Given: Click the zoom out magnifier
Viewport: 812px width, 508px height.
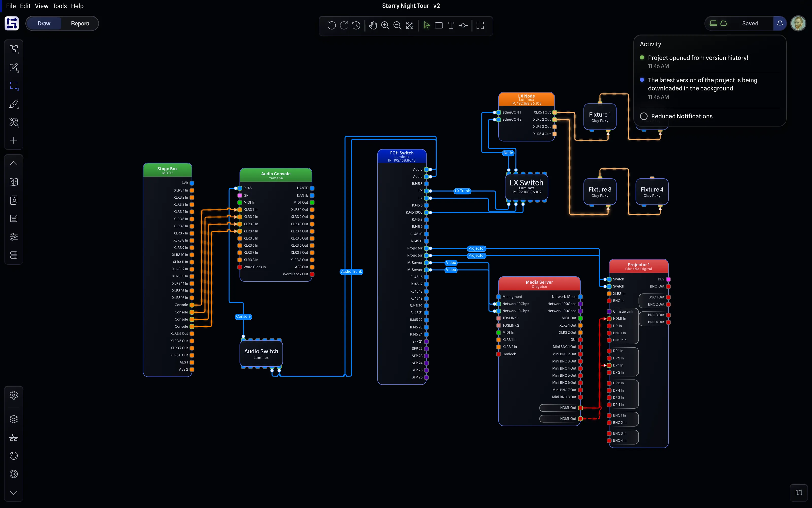Looking at the screenshot, I should click(x=397, y=25).
